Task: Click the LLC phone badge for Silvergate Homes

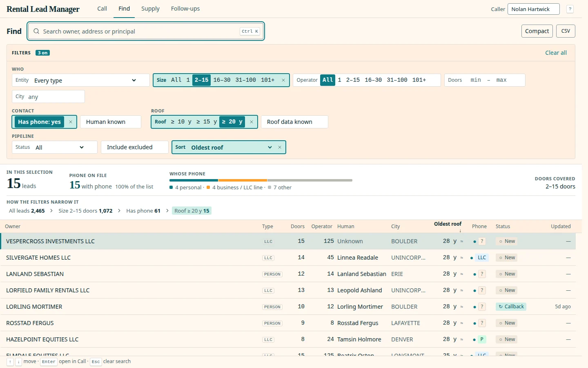Action: pyautogui.click(x=482, y=258)
